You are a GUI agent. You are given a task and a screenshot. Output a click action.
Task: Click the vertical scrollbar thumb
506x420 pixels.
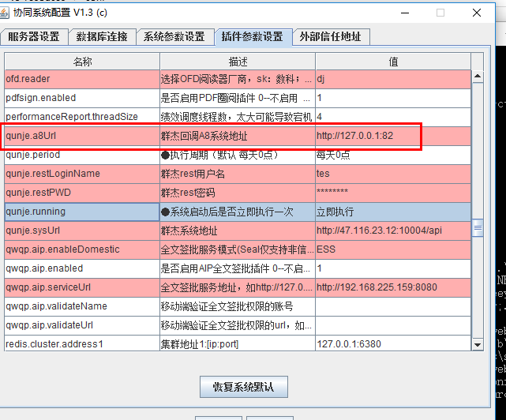478,228
